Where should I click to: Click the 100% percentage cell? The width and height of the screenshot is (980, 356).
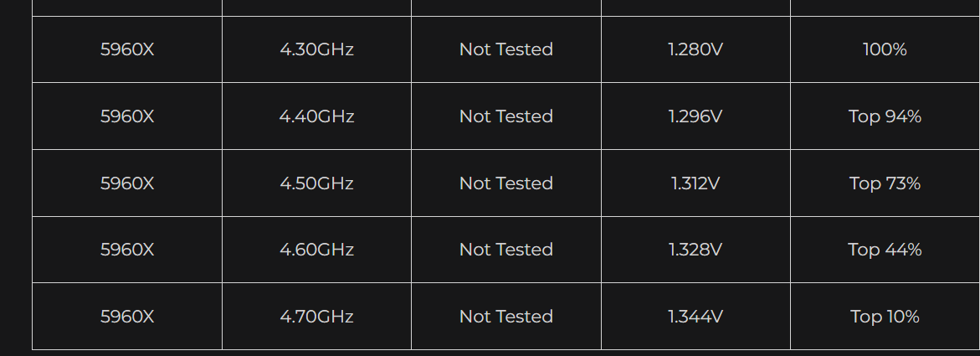pyautogui.click(x=885, y=49)
